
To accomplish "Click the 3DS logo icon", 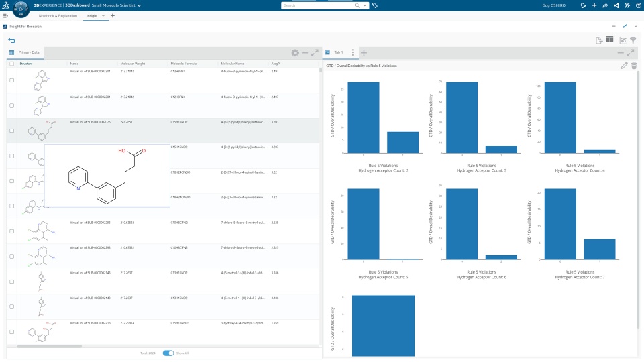I will pos(5,5).
